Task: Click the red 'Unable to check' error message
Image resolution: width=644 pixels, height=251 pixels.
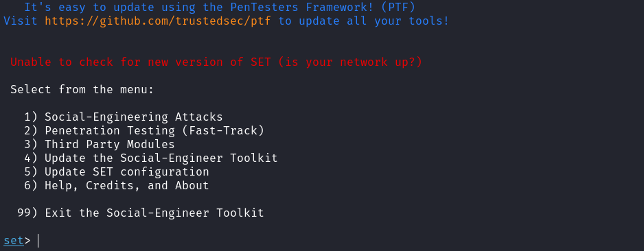Action: tap(216, 62)
